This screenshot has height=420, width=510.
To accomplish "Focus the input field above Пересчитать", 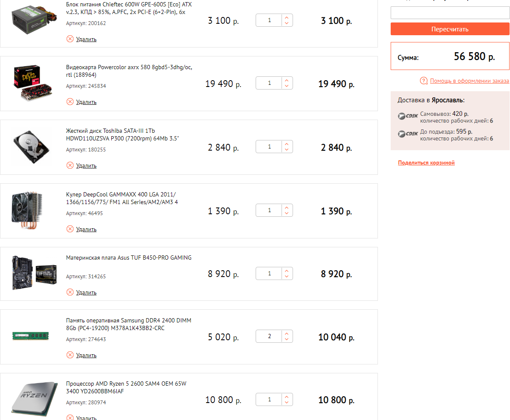I will tap(450, 13).
